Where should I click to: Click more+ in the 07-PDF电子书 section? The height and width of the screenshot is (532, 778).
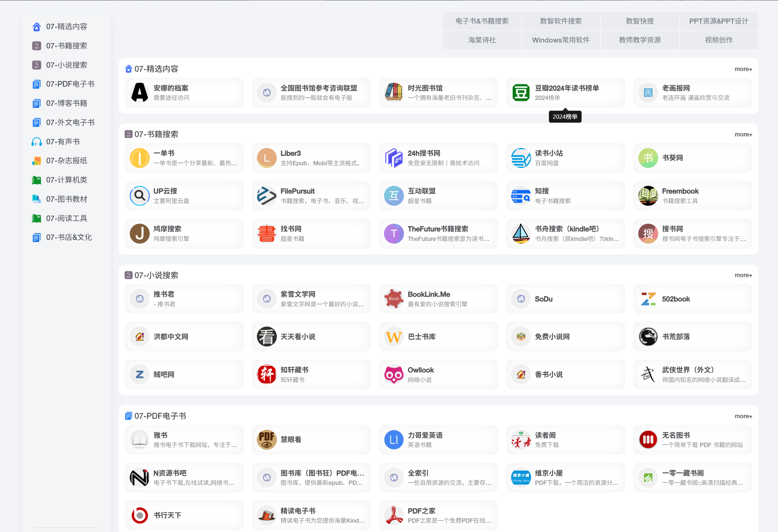(x=743, y=416)
